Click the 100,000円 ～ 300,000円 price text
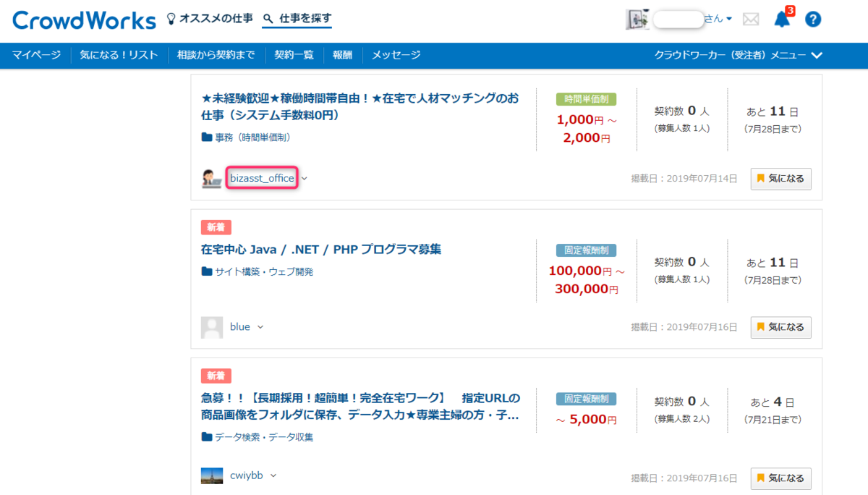The image size is (868, 495). [x=586, y=279]
